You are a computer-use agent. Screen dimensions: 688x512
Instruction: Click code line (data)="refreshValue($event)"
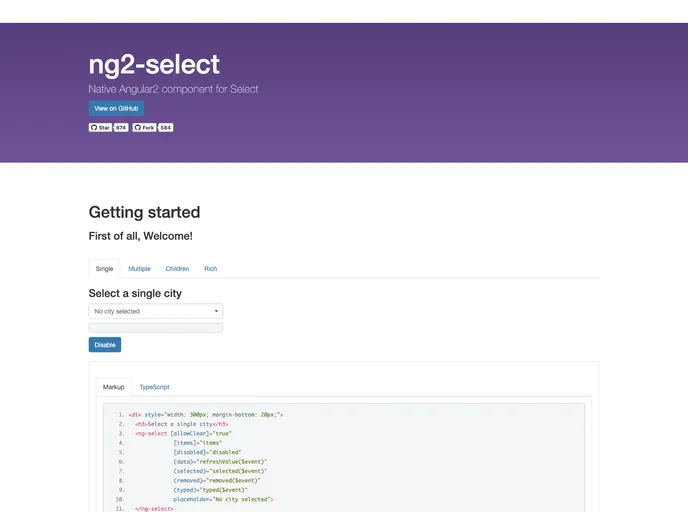220,462
